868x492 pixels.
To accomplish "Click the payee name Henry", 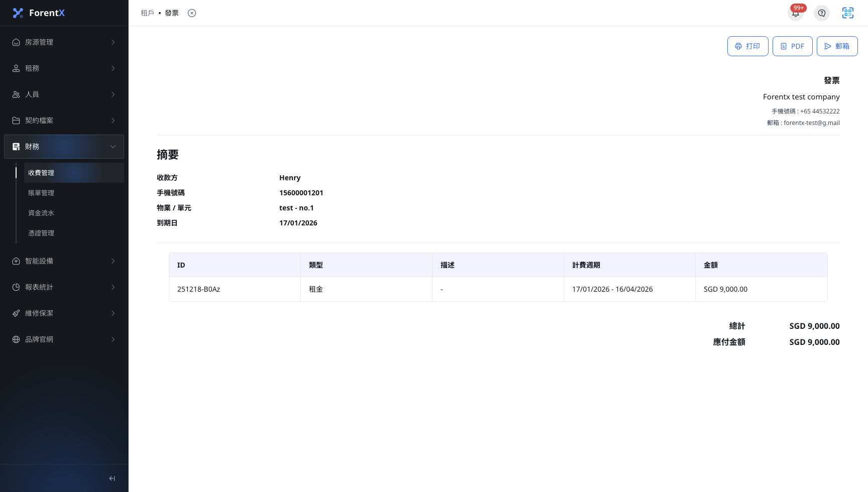I will [290, 178].
